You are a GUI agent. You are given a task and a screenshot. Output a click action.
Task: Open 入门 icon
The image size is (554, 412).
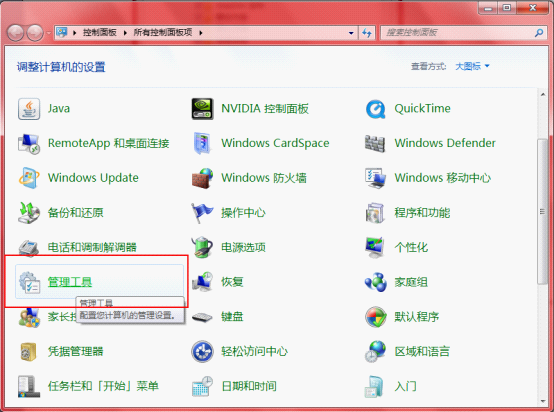(375, 386)
